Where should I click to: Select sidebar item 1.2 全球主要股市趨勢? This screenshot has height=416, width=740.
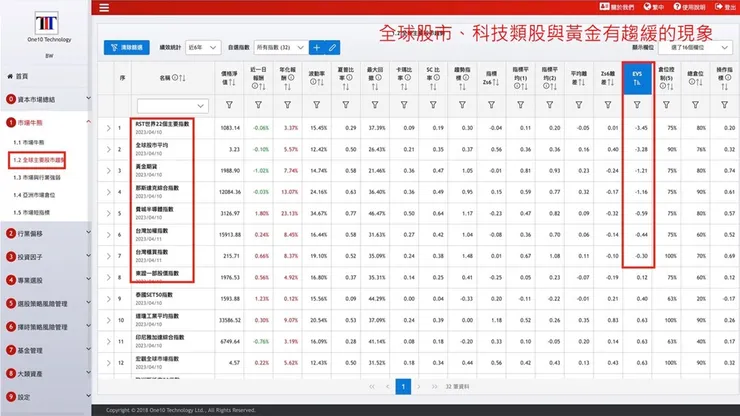pyautogui.click(x=37, y=160)
